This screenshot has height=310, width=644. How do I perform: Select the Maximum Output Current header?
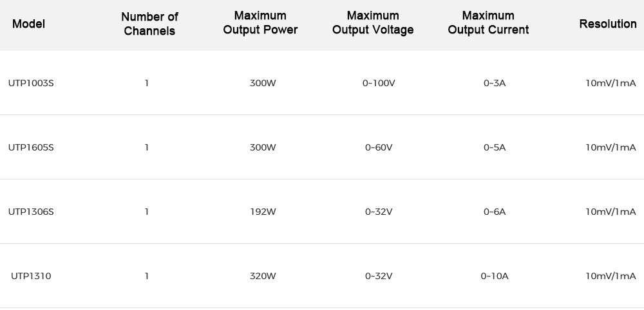488,23
